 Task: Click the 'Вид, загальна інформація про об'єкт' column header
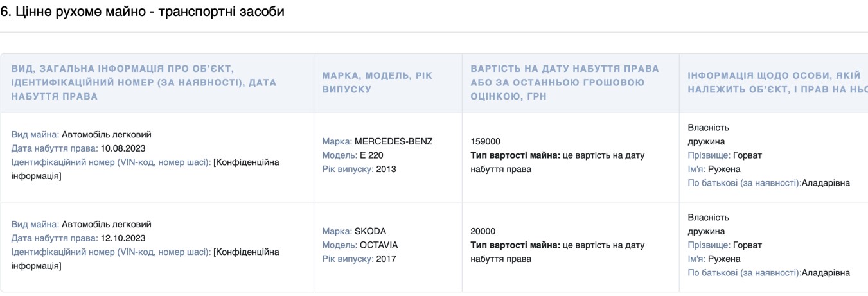pos(144,83)
